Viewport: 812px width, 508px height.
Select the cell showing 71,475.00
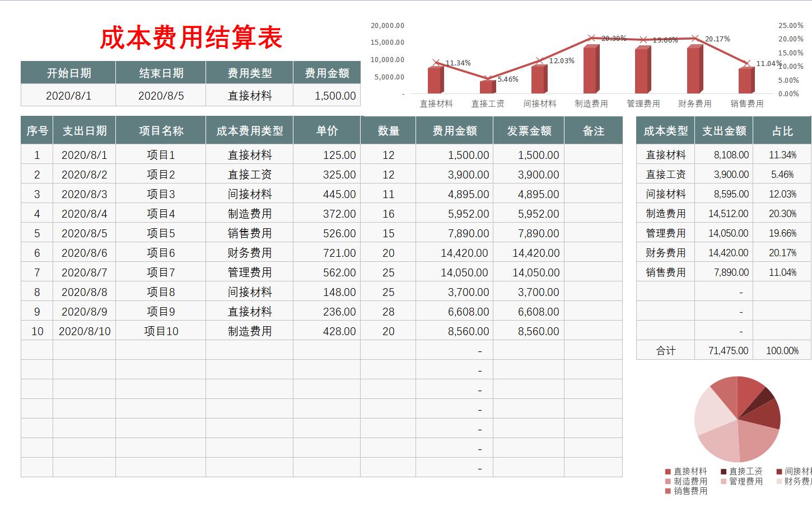click(x=728, y=350)
